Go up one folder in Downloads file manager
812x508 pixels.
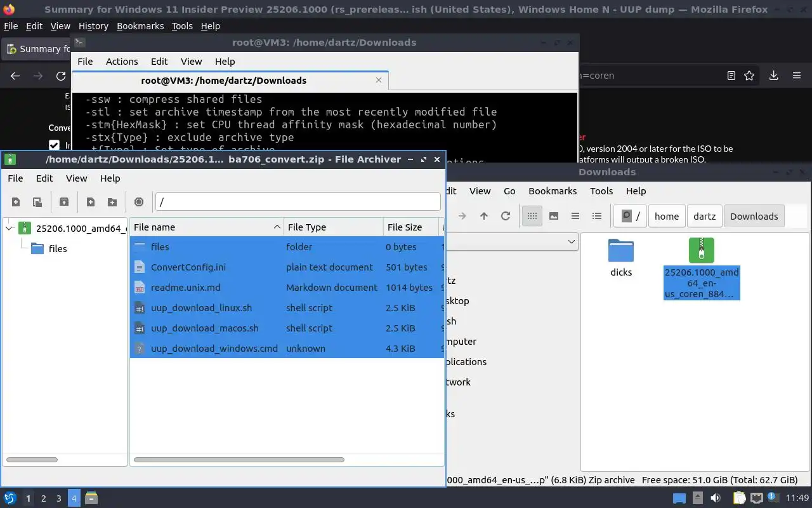(484, 216)
